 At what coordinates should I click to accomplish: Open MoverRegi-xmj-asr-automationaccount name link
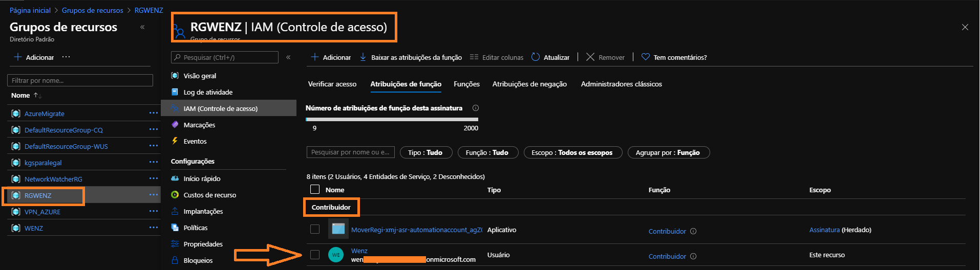click(x=416, y=230)
